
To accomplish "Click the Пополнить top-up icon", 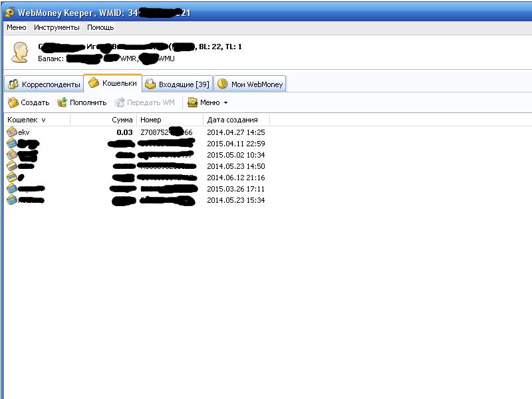I will (62, 102).
